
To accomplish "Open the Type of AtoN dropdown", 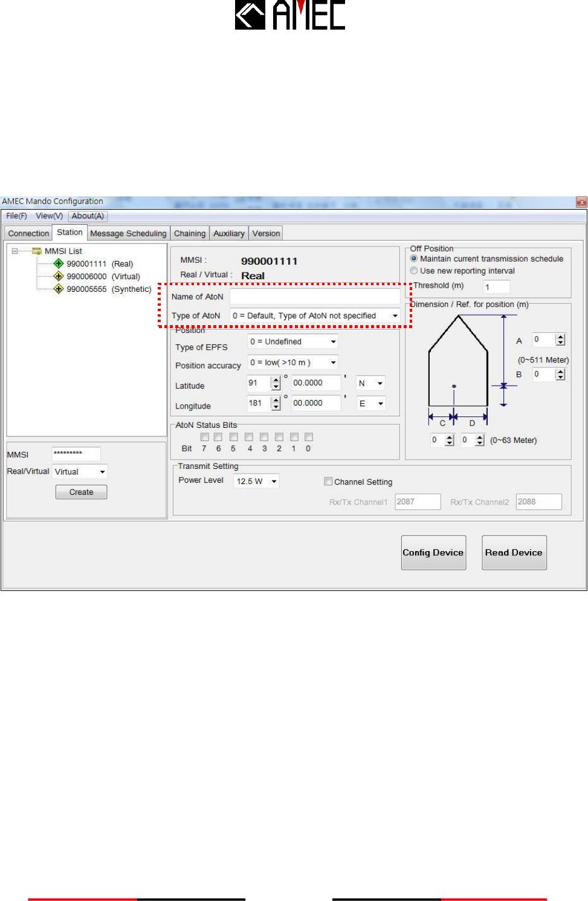I will [315, 315].
